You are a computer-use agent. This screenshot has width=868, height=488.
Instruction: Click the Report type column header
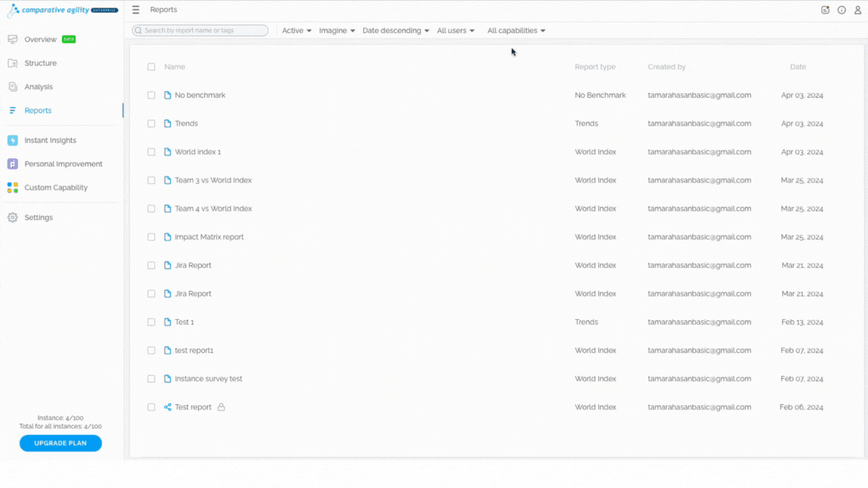595,67
